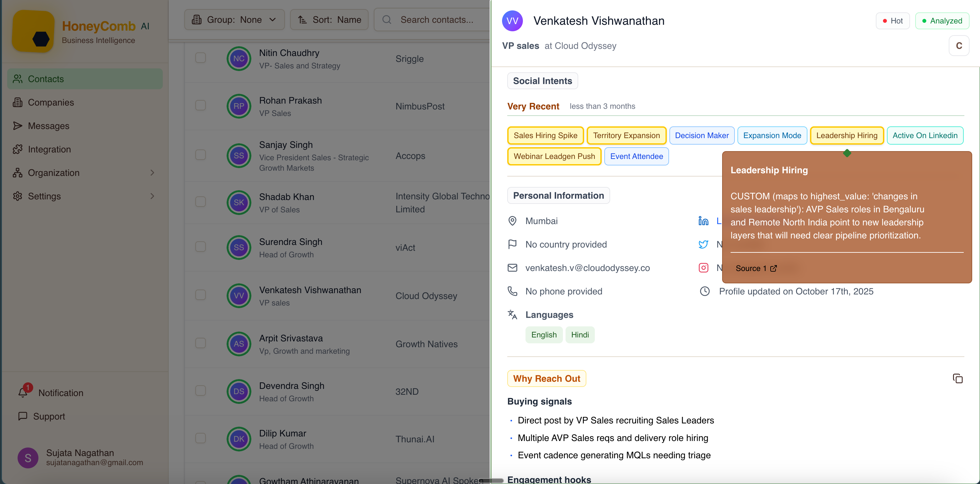980x484 pixels.
Task: Click the Support chat icon
Action: [x=23, y=416]
